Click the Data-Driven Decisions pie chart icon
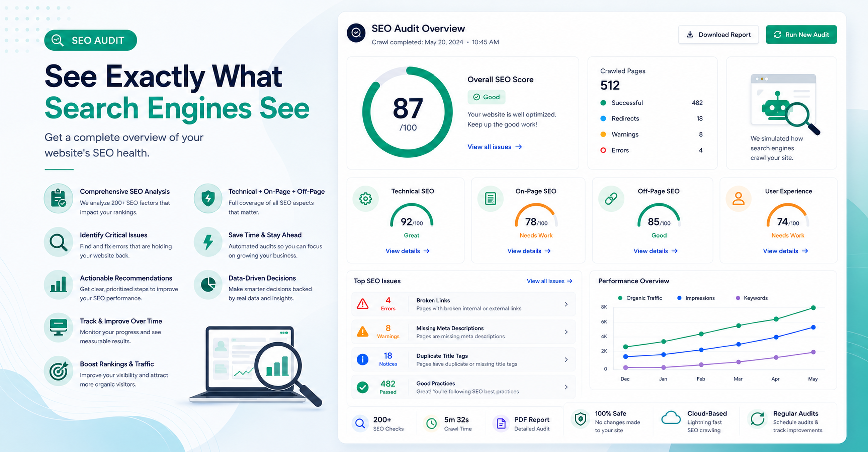Image resolution: width=868 pixels, height=452 pixels. click(208, 285)
